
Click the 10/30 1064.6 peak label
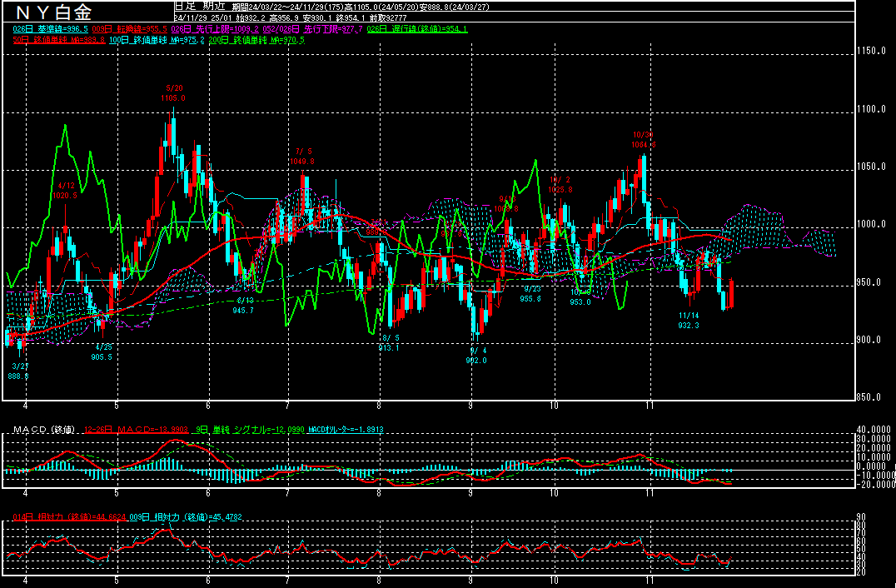pyautogui.click(x=644, y=139)
